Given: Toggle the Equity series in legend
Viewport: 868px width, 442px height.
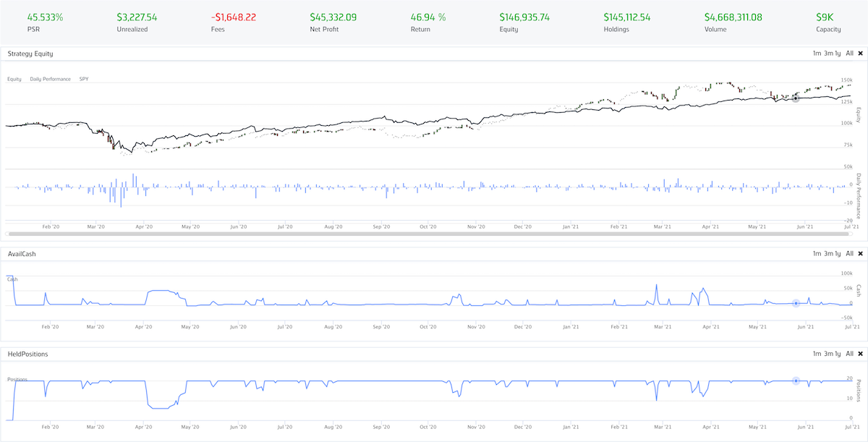Looking at the screenshot, I should 14,79.
